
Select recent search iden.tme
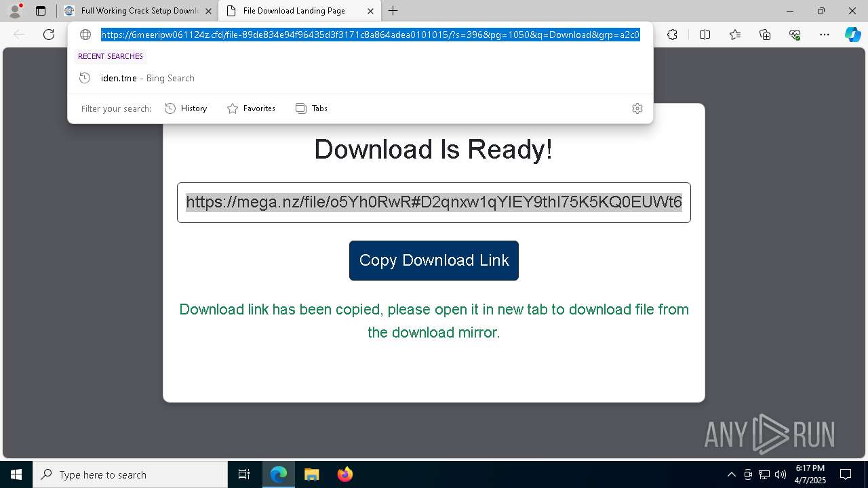(360, 78)
